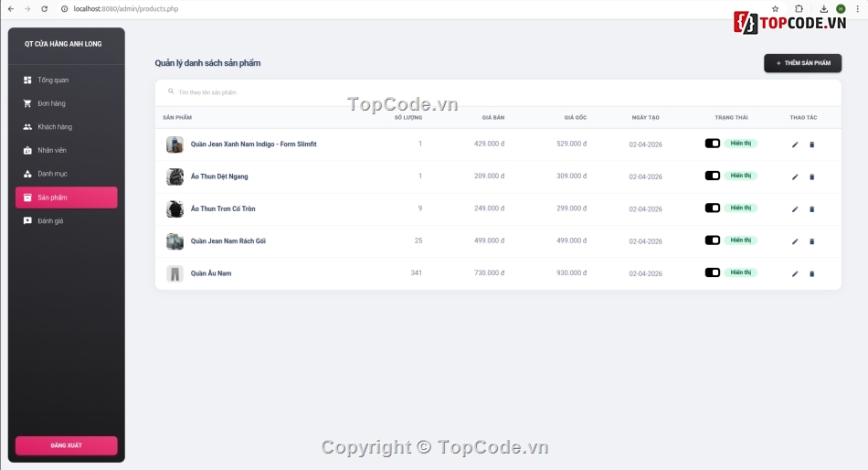Click Số lượng column header

click(408, 117)
